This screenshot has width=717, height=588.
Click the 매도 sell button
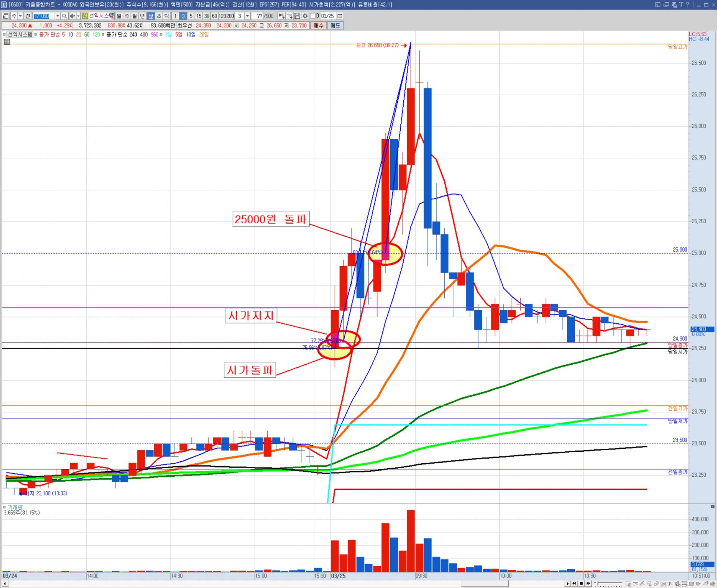(x=335, y=25)
